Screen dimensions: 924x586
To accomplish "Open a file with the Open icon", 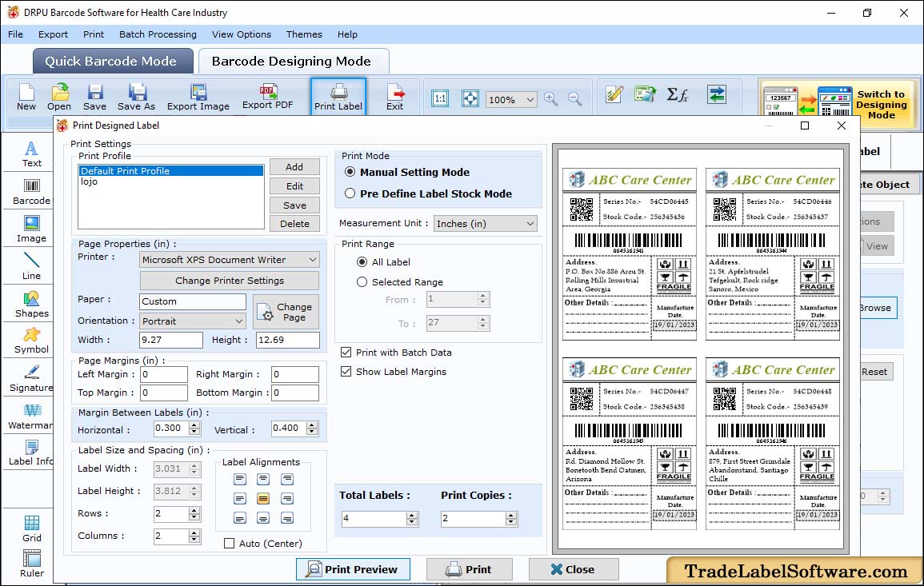I will pos(59,98).
